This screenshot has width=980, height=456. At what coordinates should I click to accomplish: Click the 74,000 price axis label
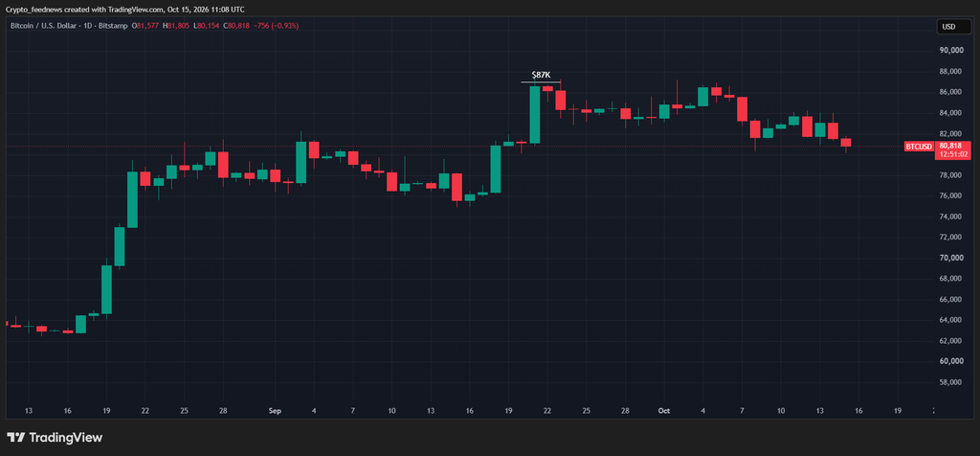pos(951,217)
